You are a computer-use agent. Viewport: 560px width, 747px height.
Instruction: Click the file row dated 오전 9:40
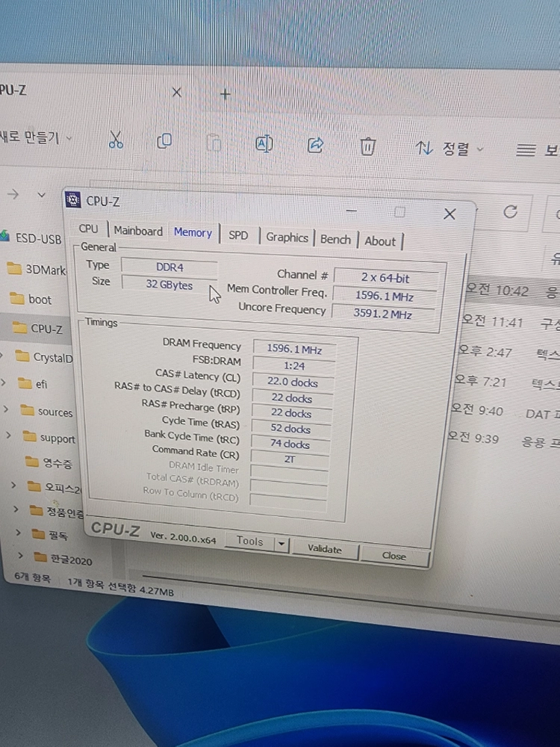tap(505, 412)
